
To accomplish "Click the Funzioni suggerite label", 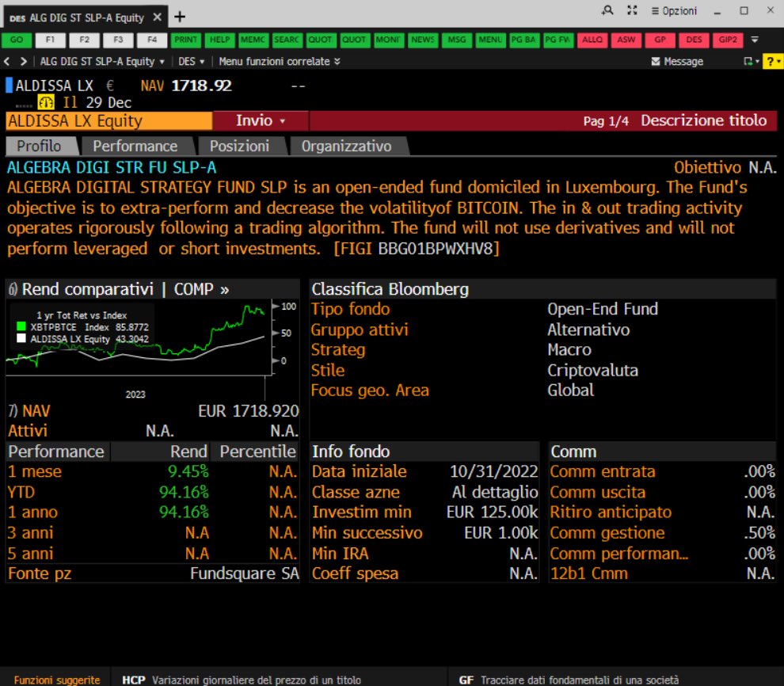I will pos(57,680).
